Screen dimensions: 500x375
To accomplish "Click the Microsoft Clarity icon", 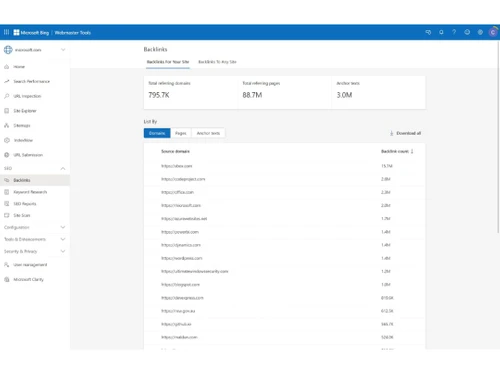I will [x=6, y=279].
